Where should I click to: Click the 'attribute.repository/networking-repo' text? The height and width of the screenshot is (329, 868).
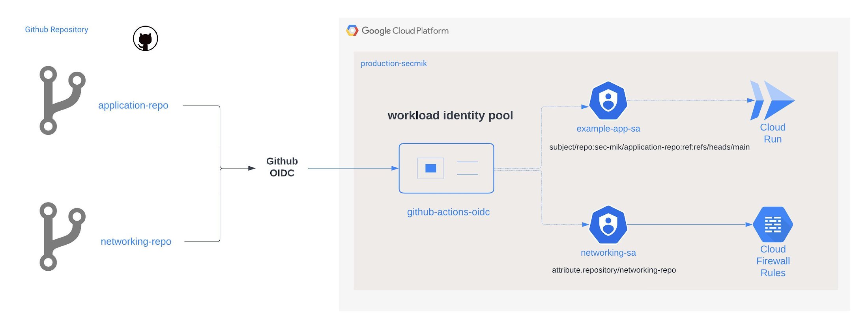point(614,270)
